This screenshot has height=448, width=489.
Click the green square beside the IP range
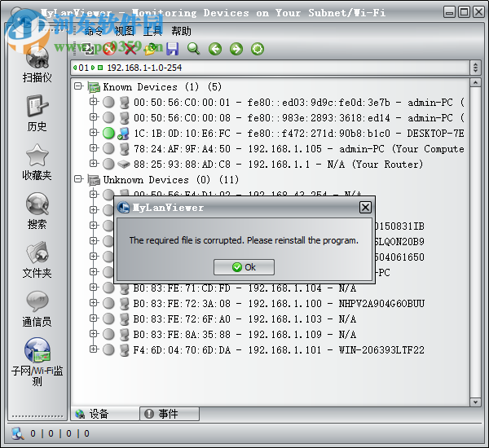point(100,68)
